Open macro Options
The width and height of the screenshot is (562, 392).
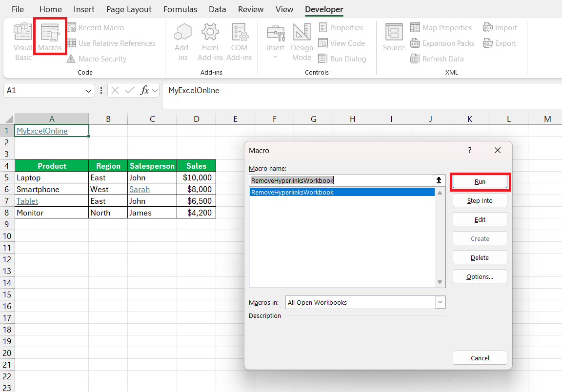click(480, 276)
